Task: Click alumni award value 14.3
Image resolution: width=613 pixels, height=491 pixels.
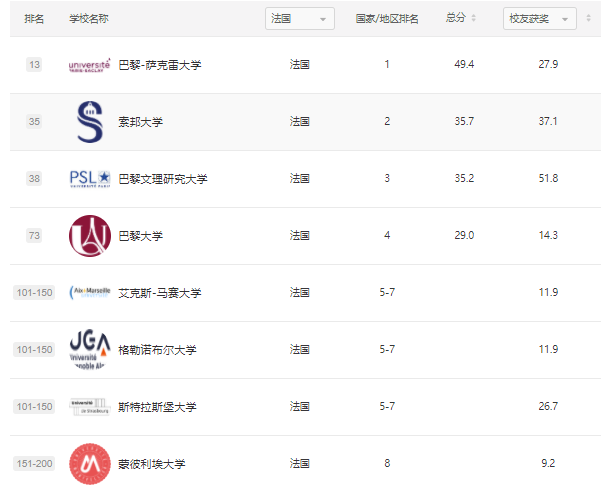Action: tap(548, 235)
